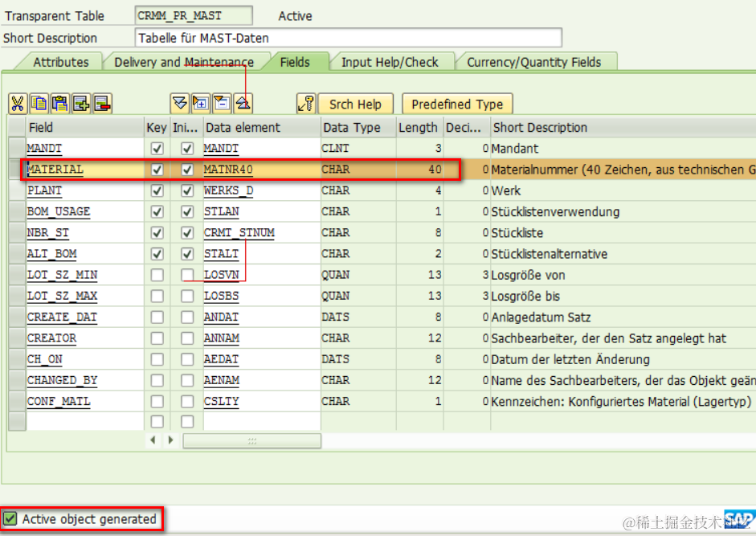Select the row selector for MANDT row
The height and width of the screenshot is (536, 756).
point(18,148)
